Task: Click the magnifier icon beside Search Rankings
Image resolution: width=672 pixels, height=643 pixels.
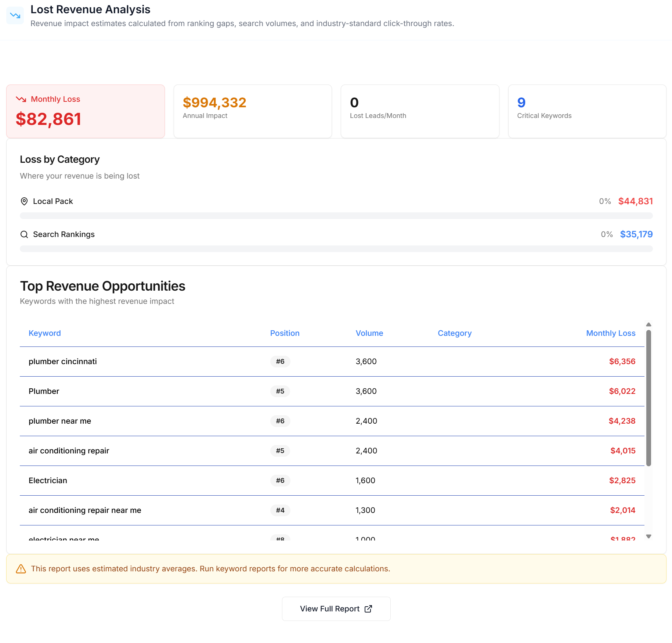Action: tap(24, 234)
